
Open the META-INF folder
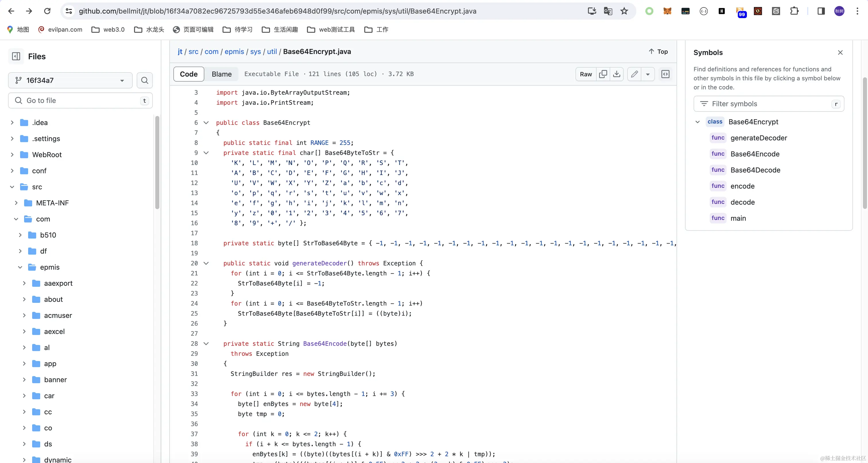point(52,203)
